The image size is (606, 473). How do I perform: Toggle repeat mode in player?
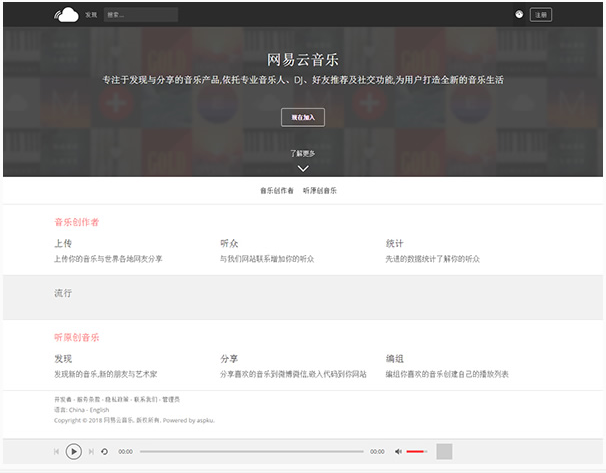[x=104, y=451]
